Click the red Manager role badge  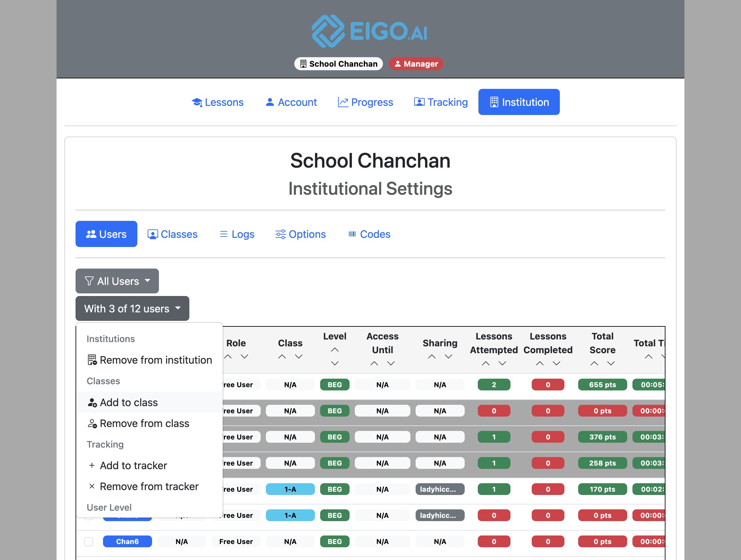[x=416, y=64]
